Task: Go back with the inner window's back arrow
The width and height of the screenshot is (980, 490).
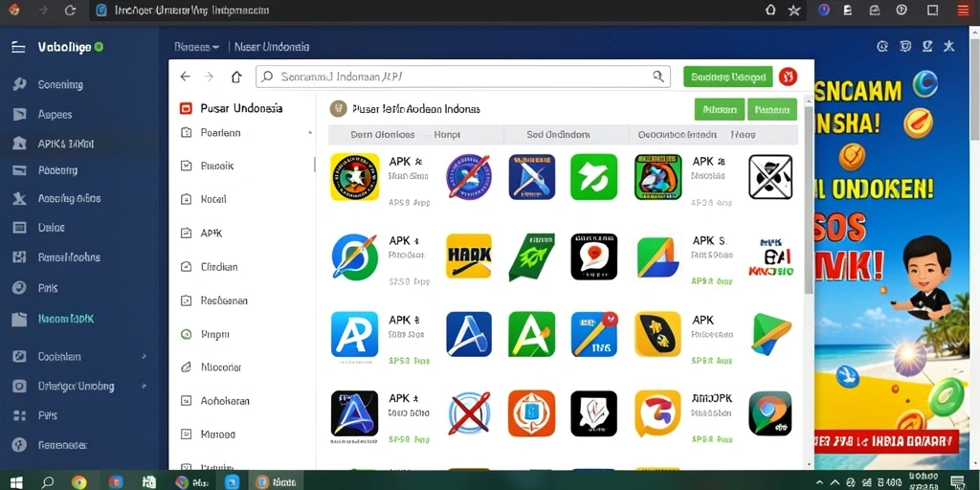Action: (x=185, y=77)
